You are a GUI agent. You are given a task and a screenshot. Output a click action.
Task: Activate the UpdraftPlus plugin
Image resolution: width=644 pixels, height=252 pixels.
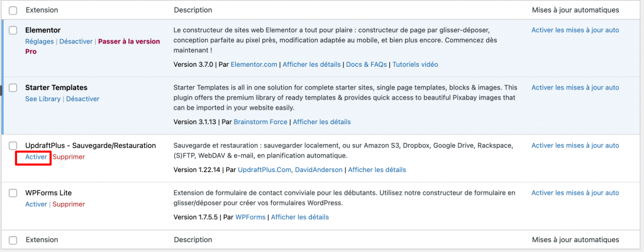point(36,157)
